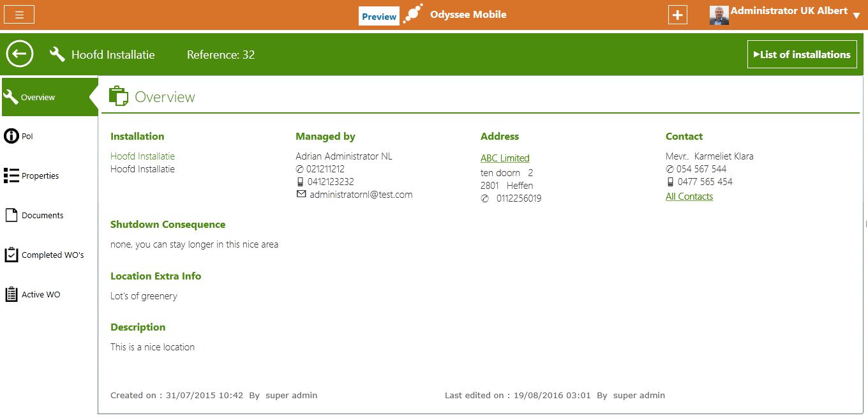Click the administrator profile picture

coord(719,15)
